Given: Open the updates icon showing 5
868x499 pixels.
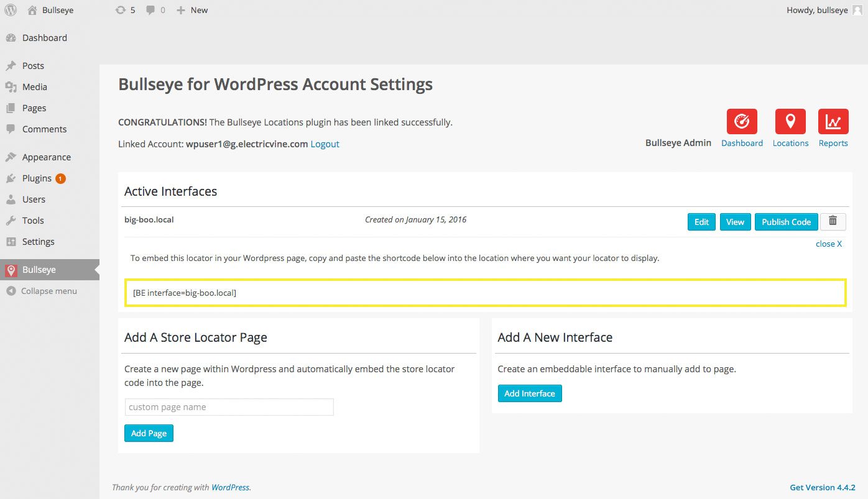Looking at the screenshot, I should [x=121, y=10].
